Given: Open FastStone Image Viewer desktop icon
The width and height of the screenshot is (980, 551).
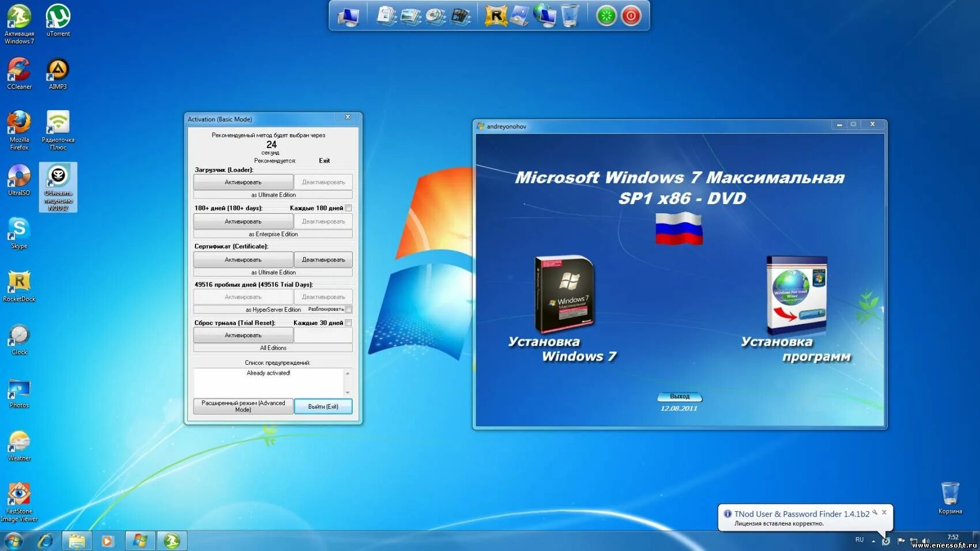Looking at the screenshot, I should 19,502.
